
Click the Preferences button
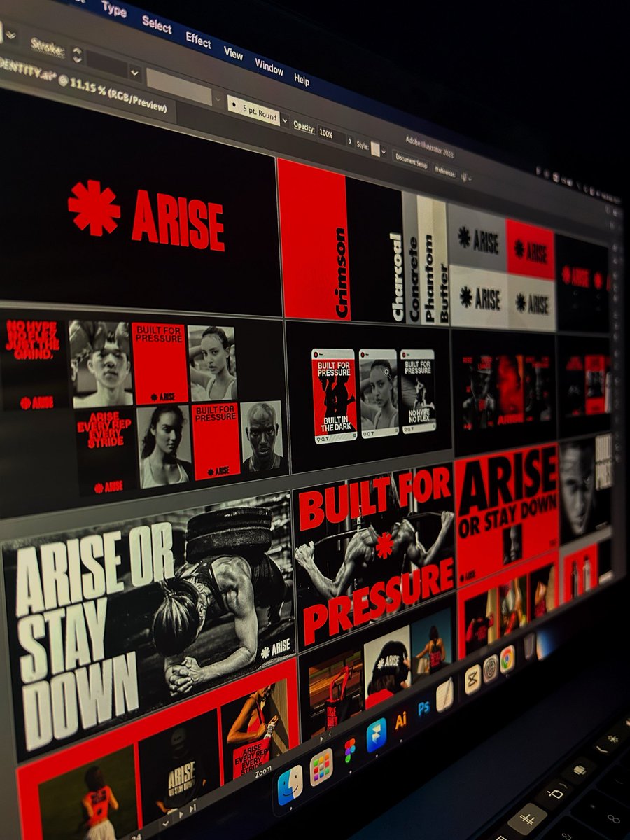tap(445, 171)
